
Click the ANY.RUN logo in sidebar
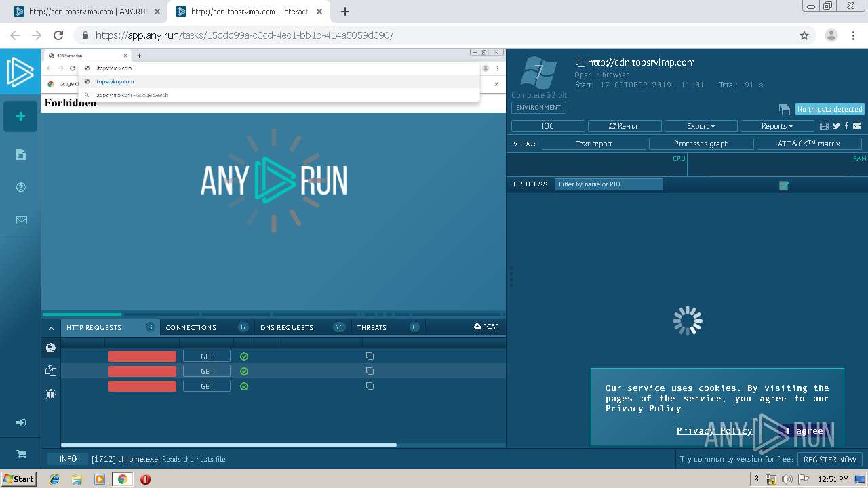pos(20,73)
